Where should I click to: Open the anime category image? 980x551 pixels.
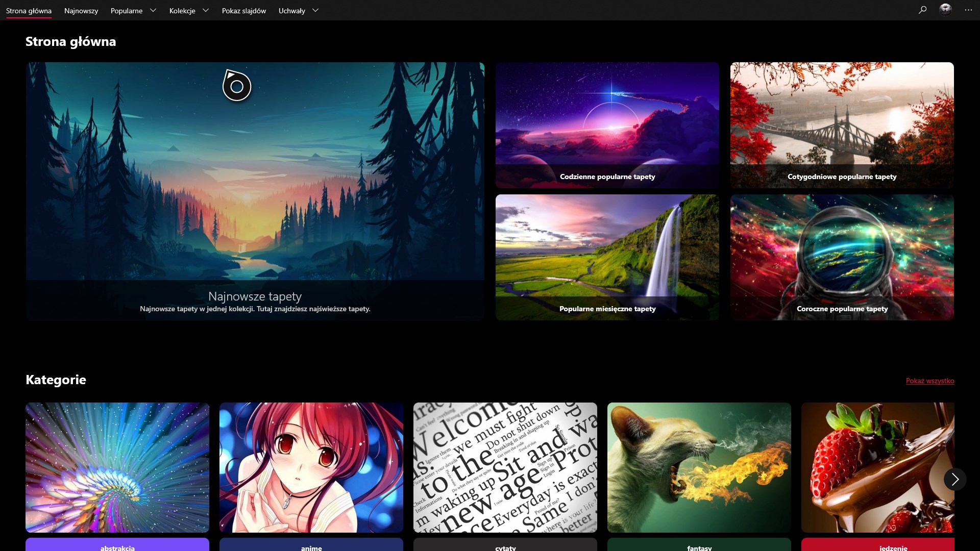(311, 467)
